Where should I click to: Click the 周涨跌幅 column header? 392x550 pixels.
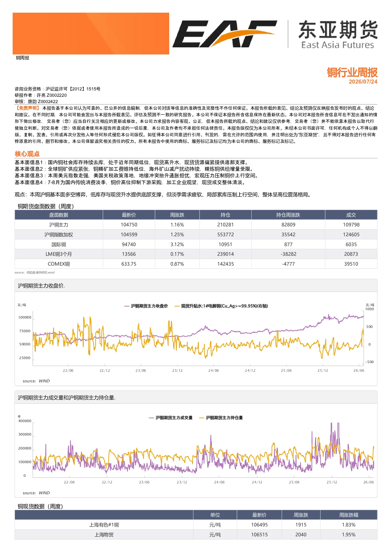pyautogui.click(x=349, y=515)
